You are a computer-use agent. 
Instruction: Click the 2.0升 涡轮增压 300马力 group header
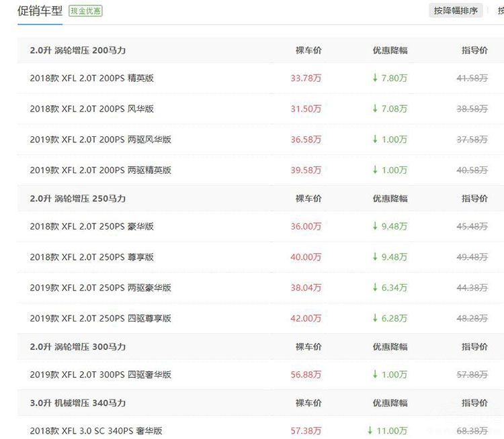78,347
